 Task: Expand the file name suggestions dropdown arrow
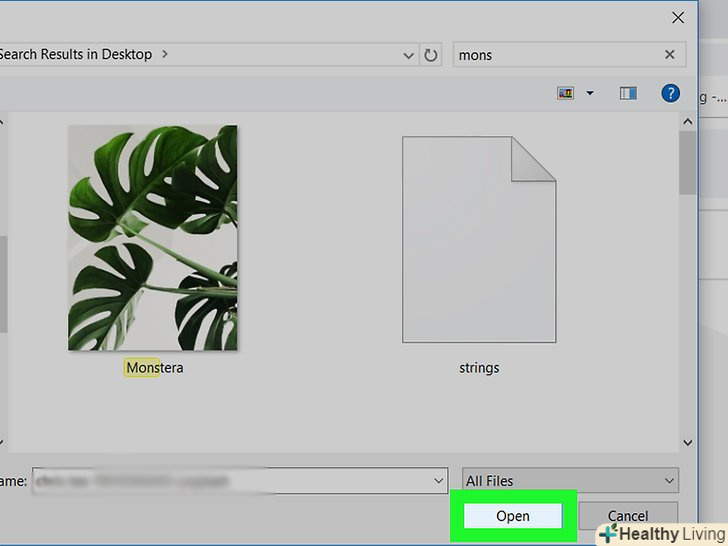click(439, 481)
